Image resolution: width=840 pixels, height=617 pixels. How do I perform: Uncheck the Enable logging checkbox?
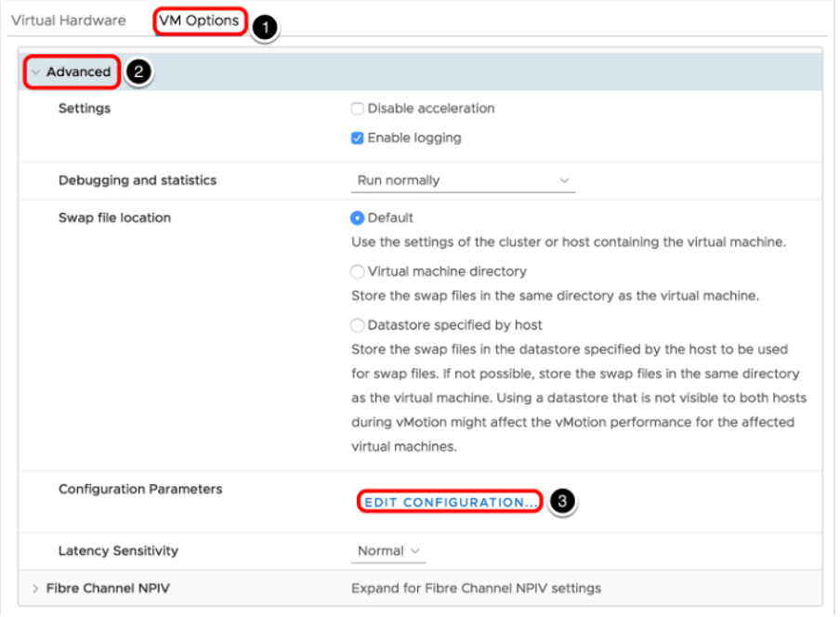(x=358, y=138)
